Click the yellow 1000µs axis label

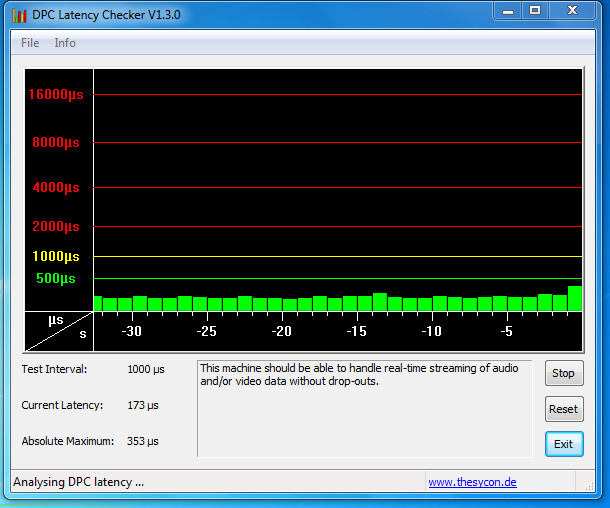[x=56, y=256]
